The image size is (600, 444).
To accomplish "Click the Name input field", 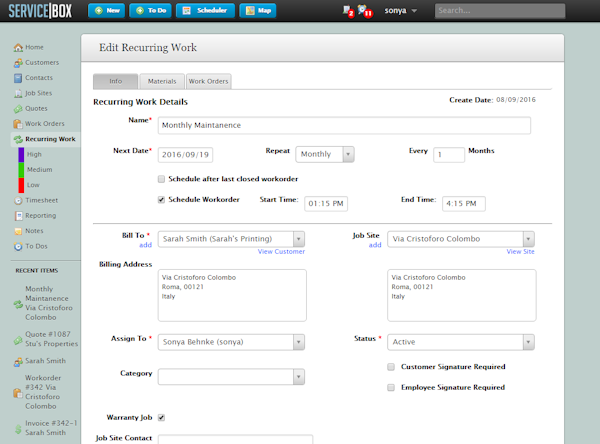I will pyautogui.click(x=344, y=126).
